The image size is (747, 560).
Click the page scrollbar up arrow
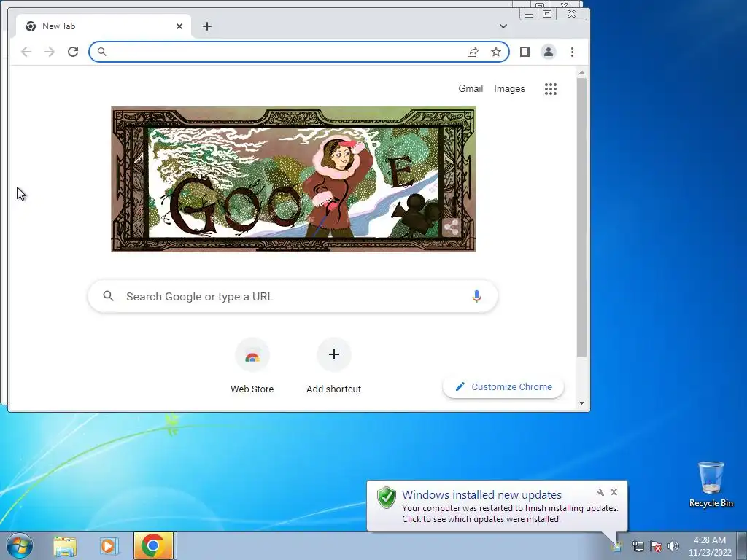coord(581,72)
